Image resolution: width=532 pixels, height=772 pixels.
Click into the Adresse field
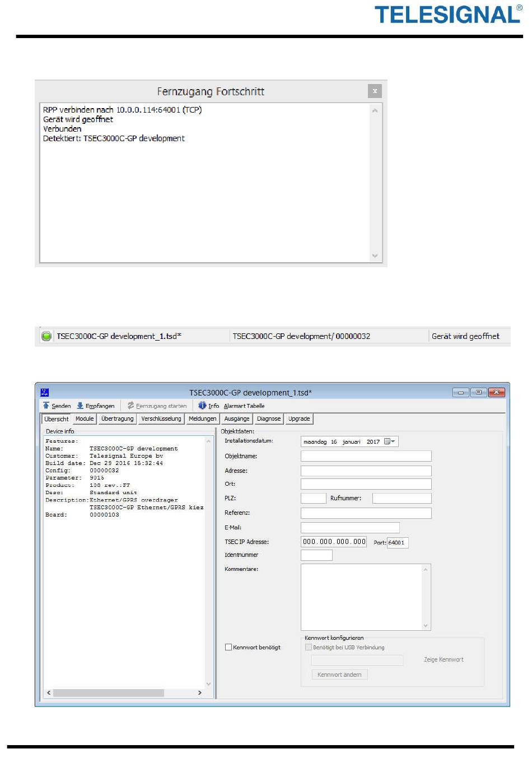point(366,471)
